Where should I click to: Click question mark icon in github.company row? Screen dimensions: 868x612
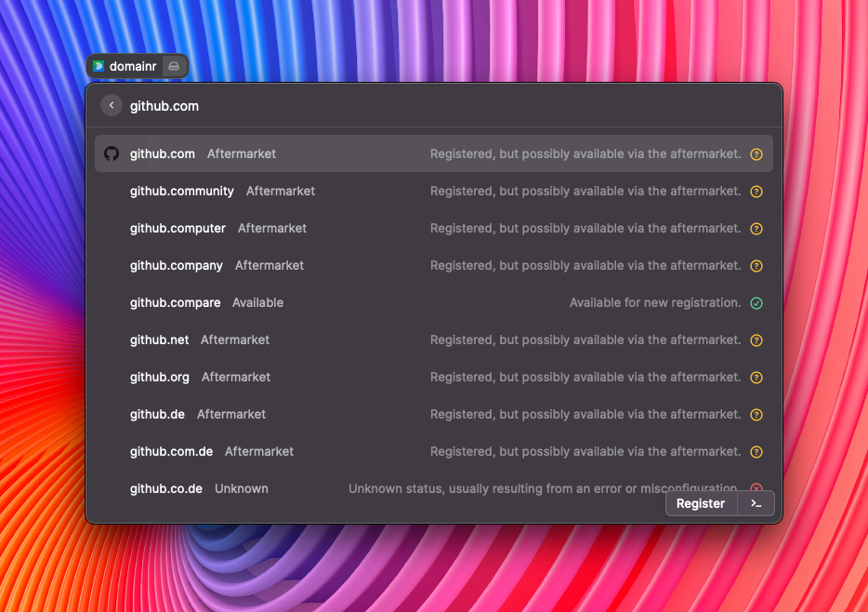[x=756, y=266]
